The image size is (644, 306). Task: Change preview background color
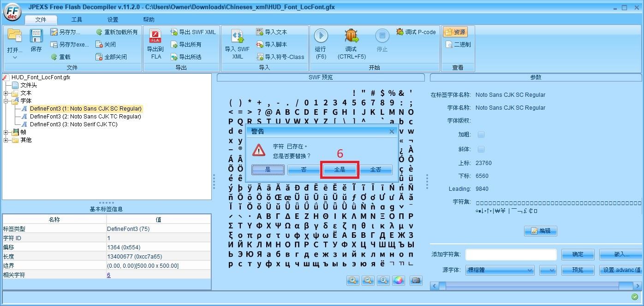click(x=399, y=280)
